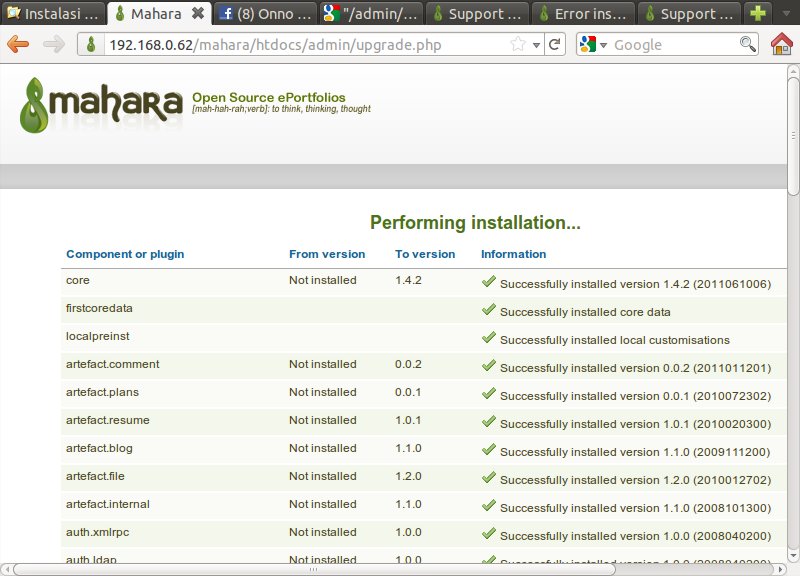
Task: Click the "Component or plugin" column header
Action: (x=125, y=254)
